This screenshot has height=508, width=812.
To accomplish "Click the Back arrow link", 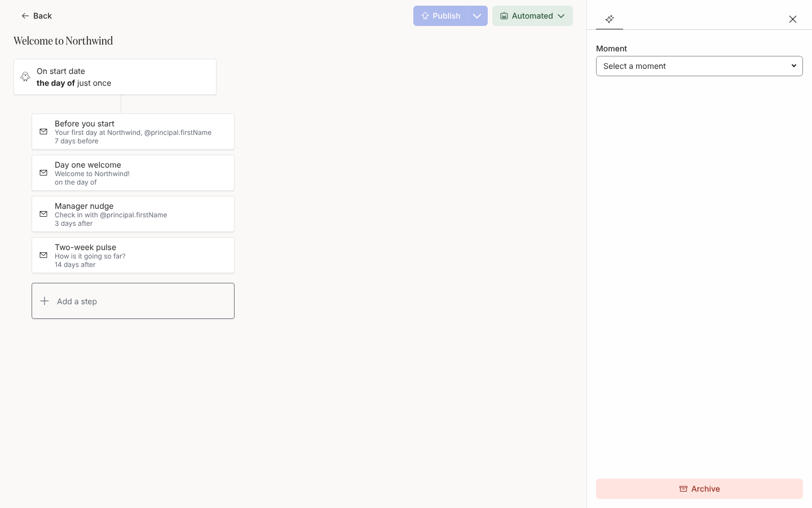I will [x=37, y=16].
